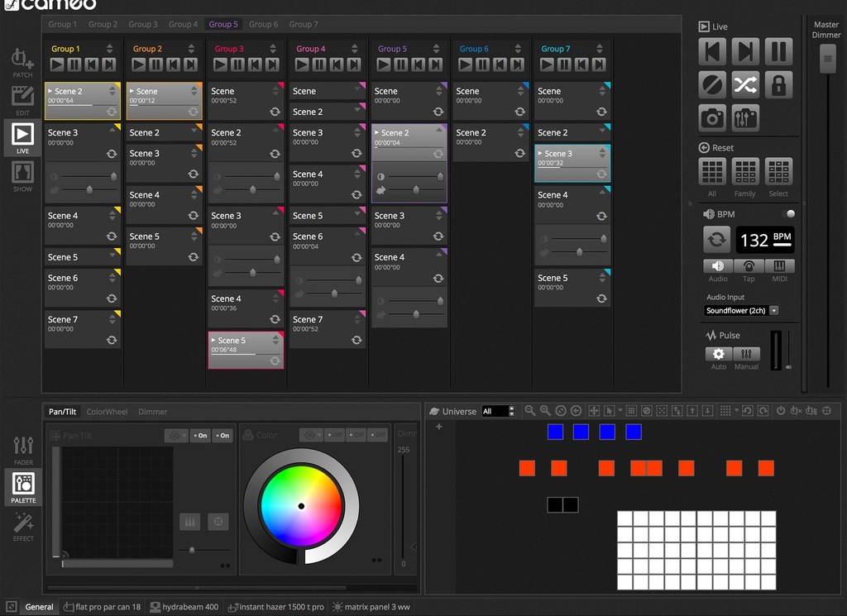Toggle loop on Group 4 Scene 7
Screen dimensions: 847x616
[x=357, y=340]
